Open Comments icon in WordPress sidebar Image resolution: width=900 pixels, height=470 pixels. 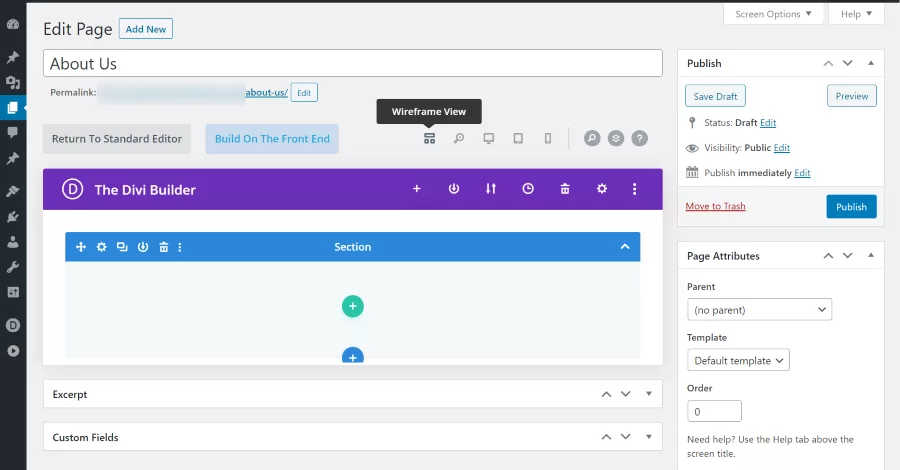click(13, 133)
